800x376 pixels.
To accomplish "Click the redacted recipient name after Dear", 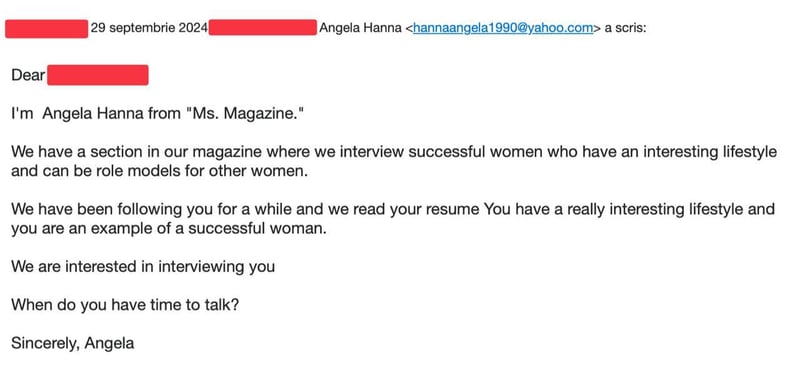I will [97, 75].
